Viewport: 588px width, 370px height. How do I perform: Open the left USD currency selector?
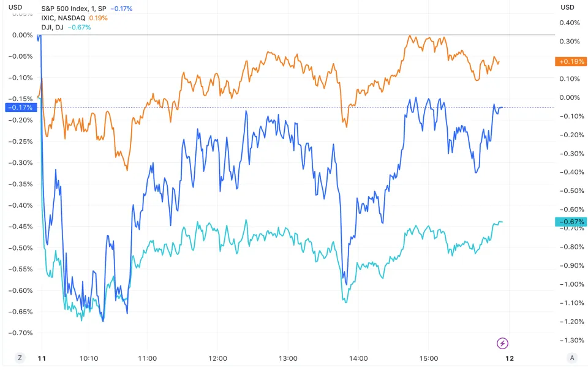click(17, 7)
